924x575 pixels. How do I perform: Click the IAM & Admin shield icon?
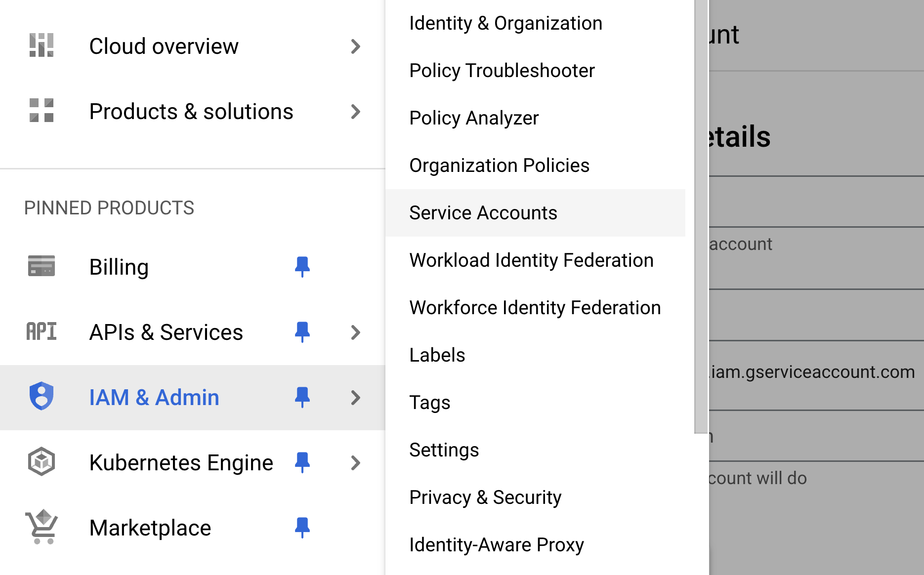point(42,396)
